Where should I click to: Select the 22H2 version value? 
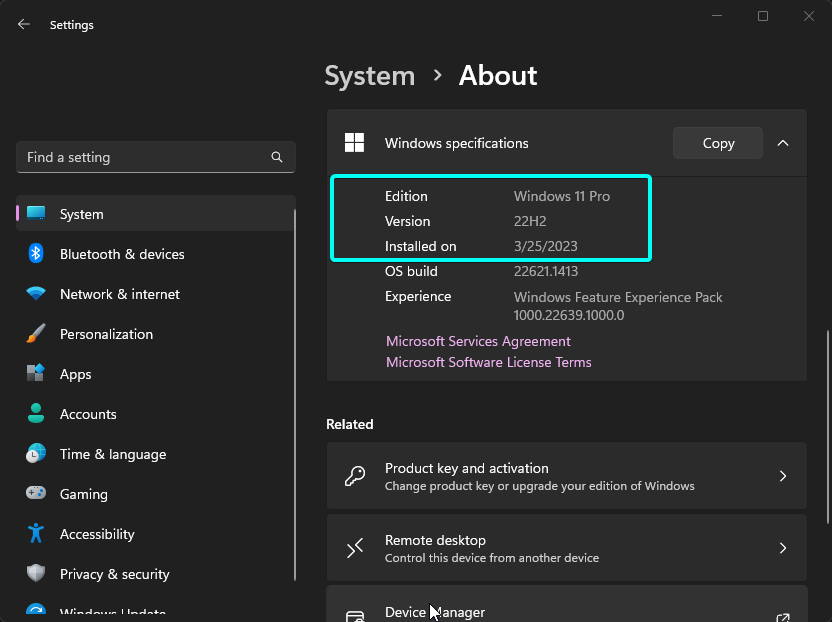[530, 221]
